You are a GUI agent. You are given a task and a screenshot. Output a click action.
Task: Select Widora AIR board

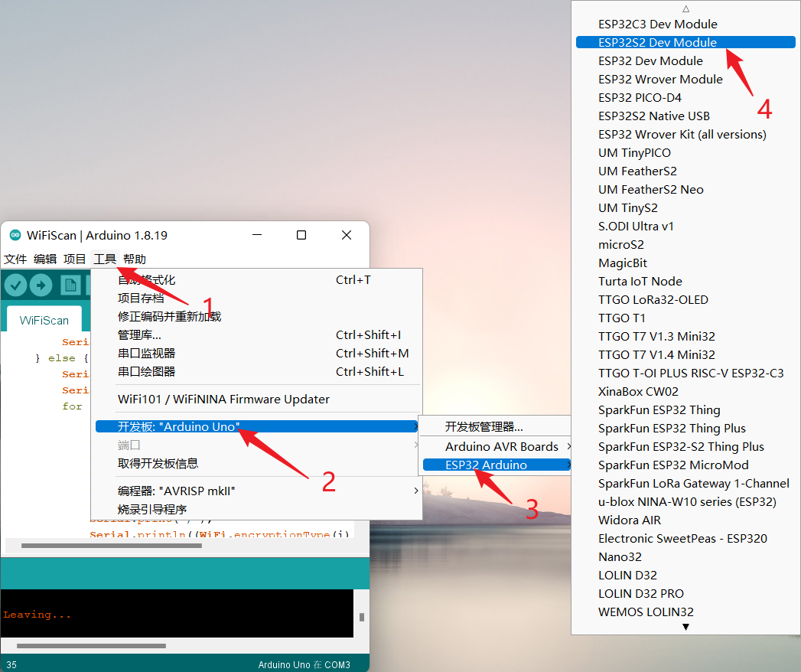click(685, 520)
